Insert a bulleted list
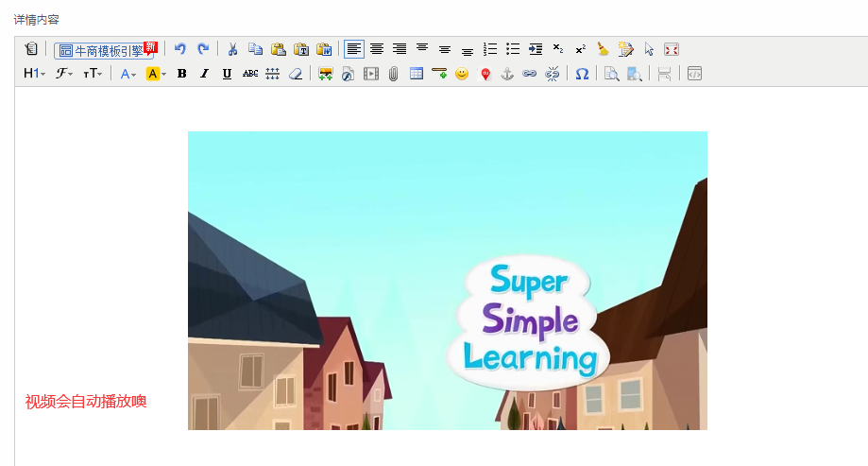Viewport: 868px width, 466px height. click(513, 49)
